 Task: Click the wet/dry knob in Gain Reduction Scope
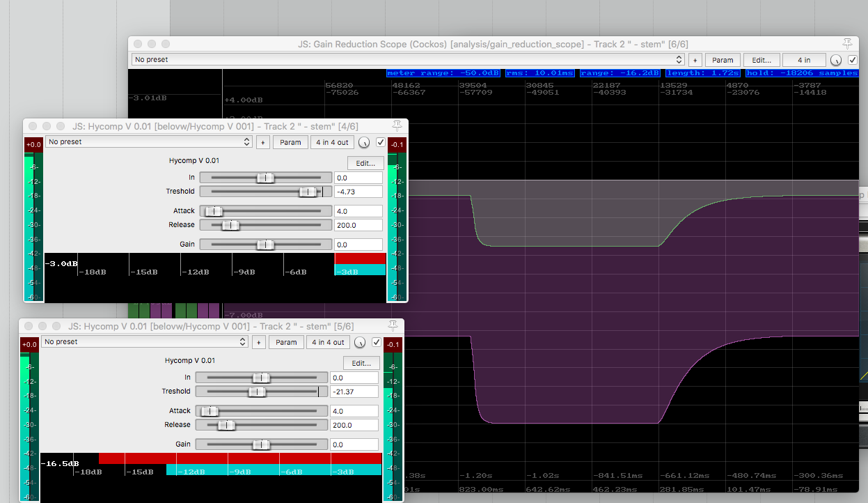[836, 60]
